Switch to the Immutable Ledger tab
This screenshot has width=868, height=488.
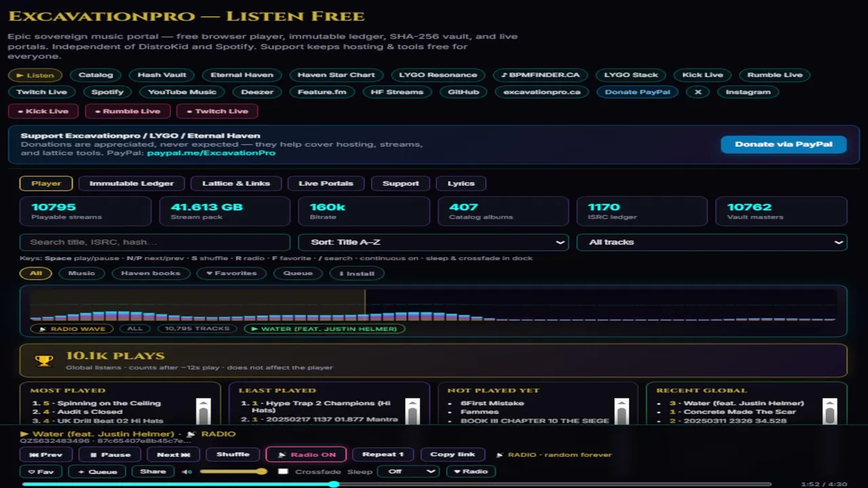[x=132, y=183]
